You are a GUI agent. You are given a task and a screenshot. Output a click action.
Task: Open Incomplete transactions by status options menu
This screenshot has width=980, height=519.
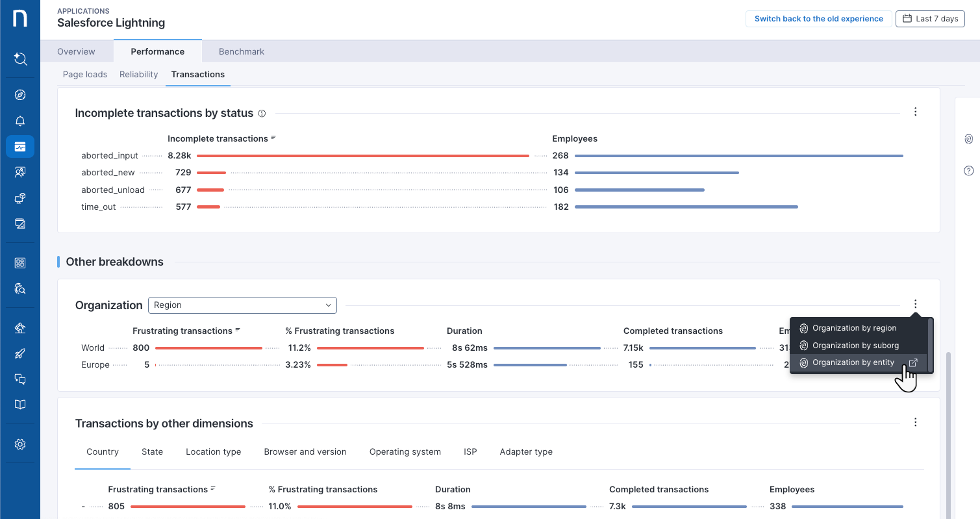(x=915, y=112)
